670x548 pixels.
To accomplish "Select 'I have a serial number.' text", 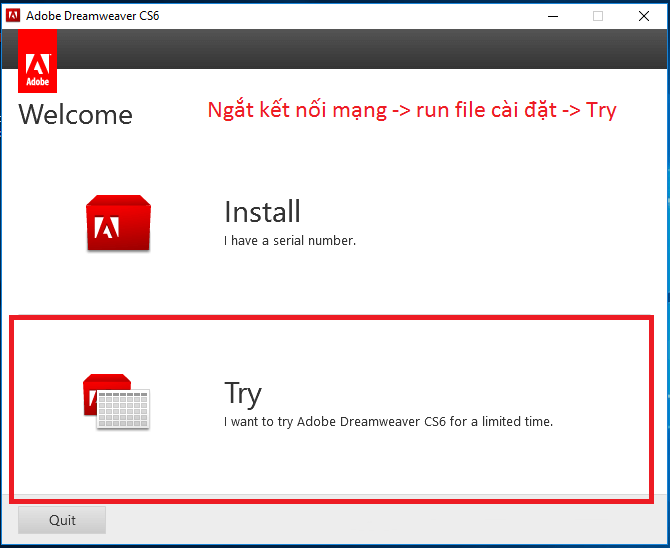I will tap(290, 241).
